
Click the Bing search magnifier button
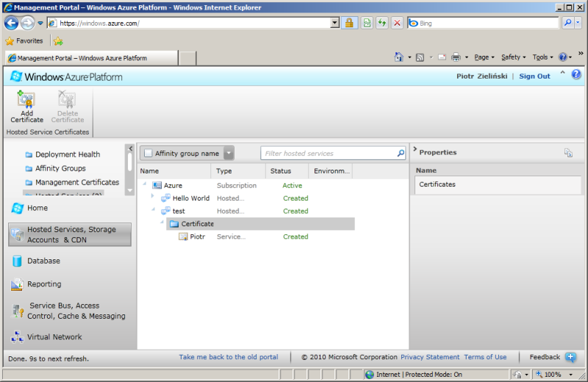click(567, 23)
